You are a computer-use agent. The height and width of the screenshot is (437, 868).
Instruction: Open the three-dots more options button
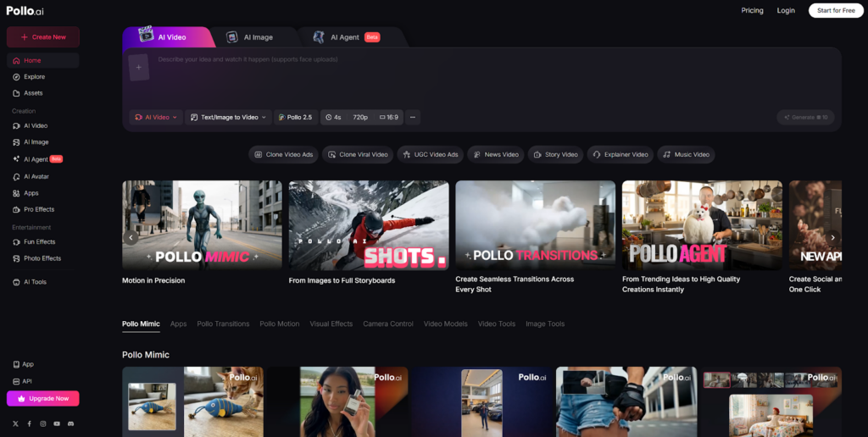413,118
